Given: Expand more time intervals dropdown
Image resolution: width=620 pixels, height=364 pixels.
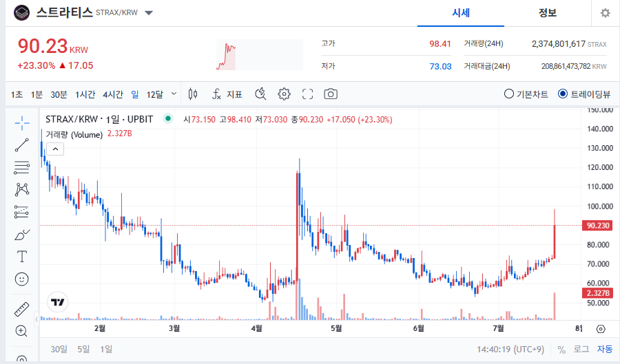Looking at the screenshot, I should point(174,94).
